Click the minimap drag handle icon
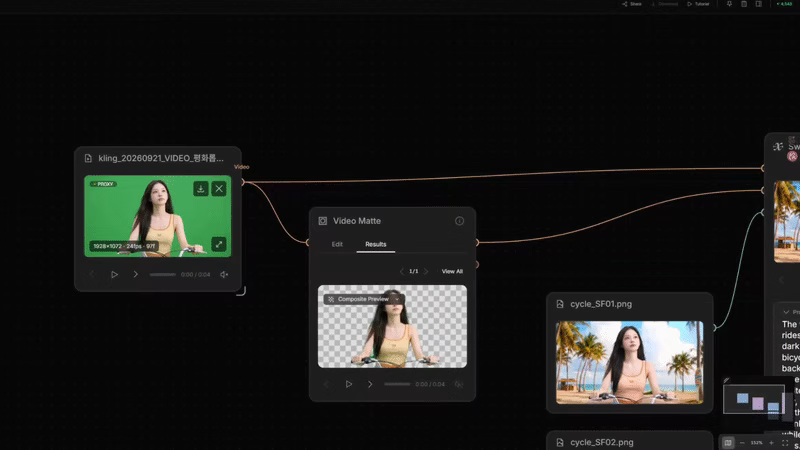800x450 pixels. (x=727, y=380)
